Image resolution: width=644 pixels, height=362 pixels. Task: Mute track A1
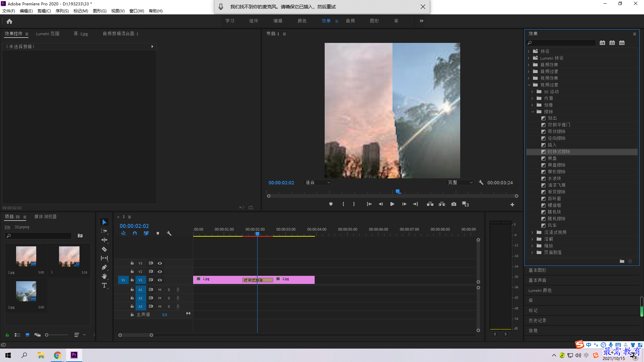click(160, 290)
